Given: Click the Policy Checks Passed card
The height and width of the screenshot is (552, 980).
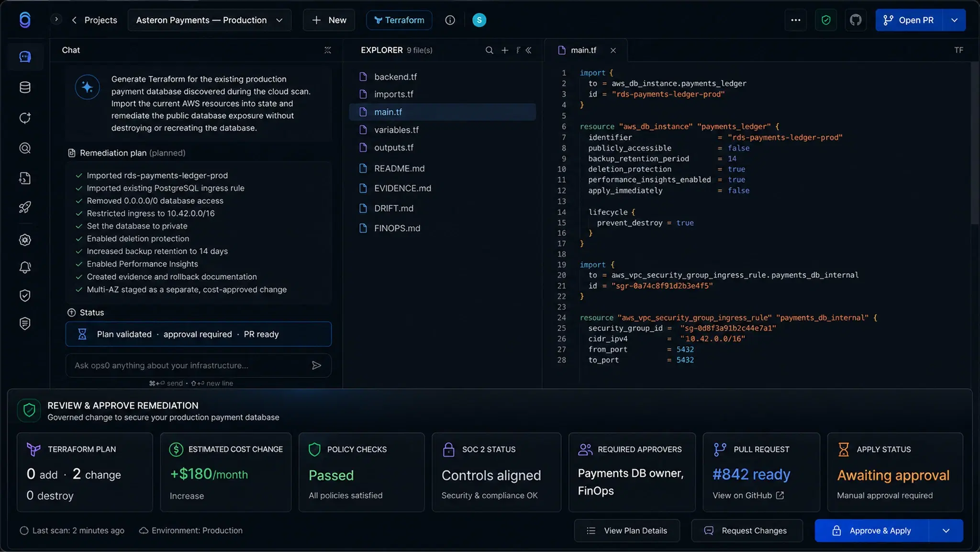Looking at the screenshot, I should 361,472.
